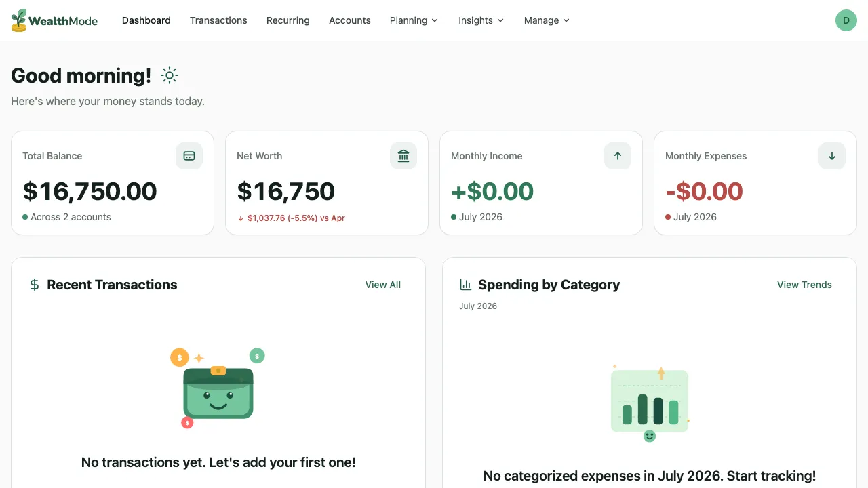Screen dimensions: 868x488
Task: Click the Net Worth label
Action: (259, 156)
